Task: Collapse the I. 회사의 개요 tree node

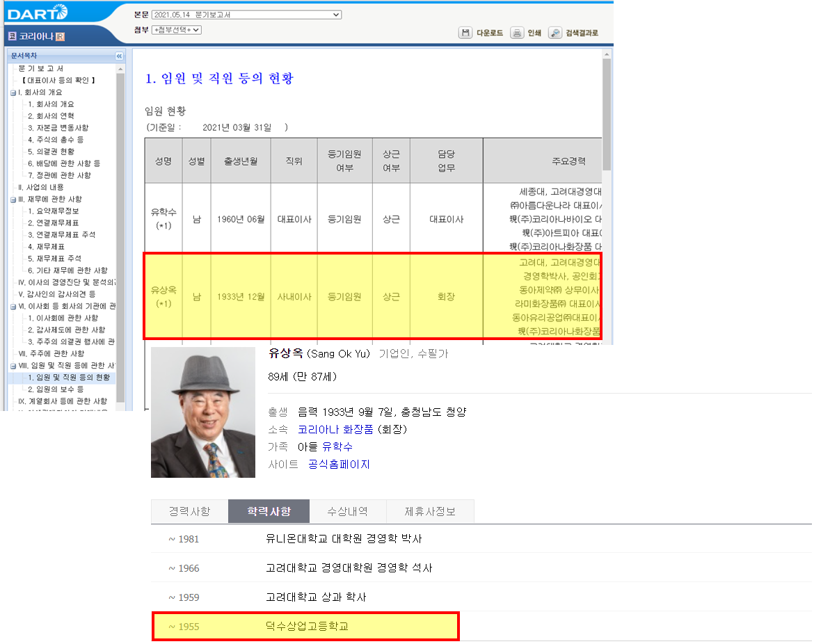Action: [x=13, y=93]
